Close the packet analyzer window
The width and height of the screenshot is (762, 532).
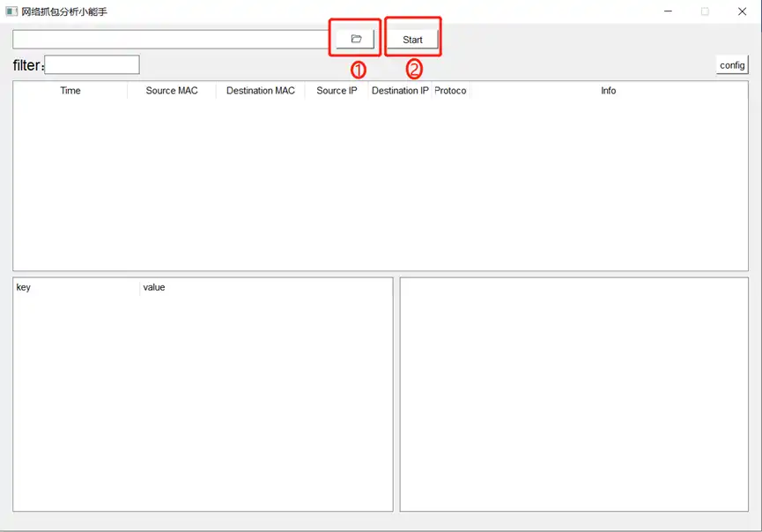(x=742, y=11)
